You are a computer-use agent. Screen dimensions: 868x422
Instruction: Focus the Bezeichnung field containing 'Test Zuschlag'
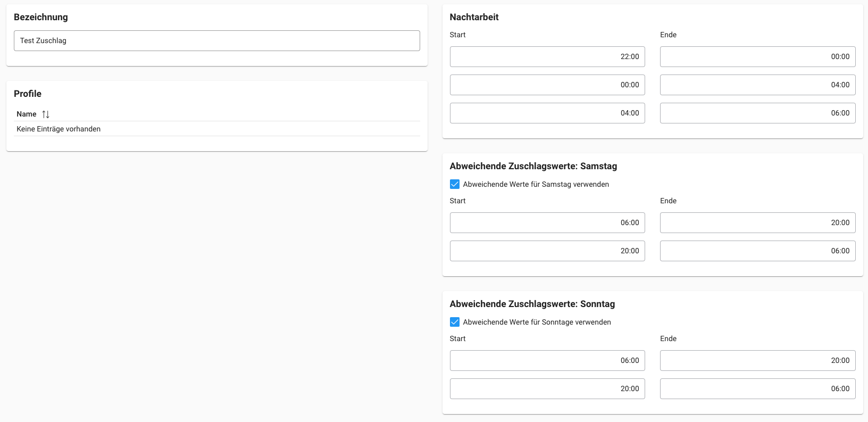(x=216, y=41)
